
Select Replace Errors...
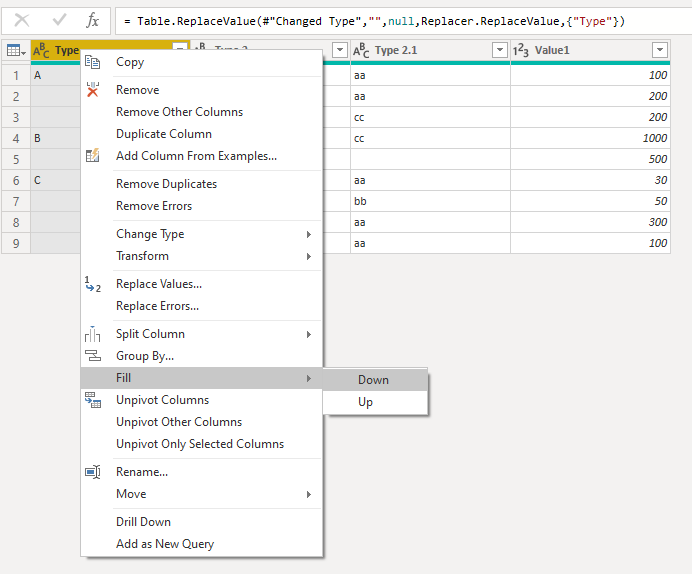coord(202,306)
